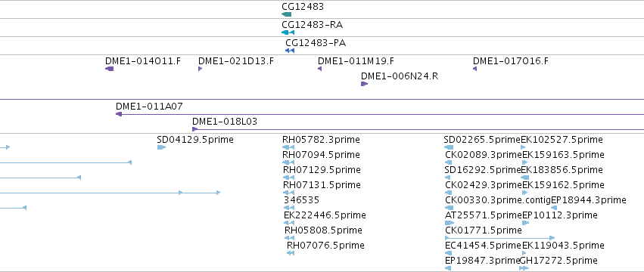644x272 pixels.
Task: Click the EST labeled 346535
Action: 301,199
